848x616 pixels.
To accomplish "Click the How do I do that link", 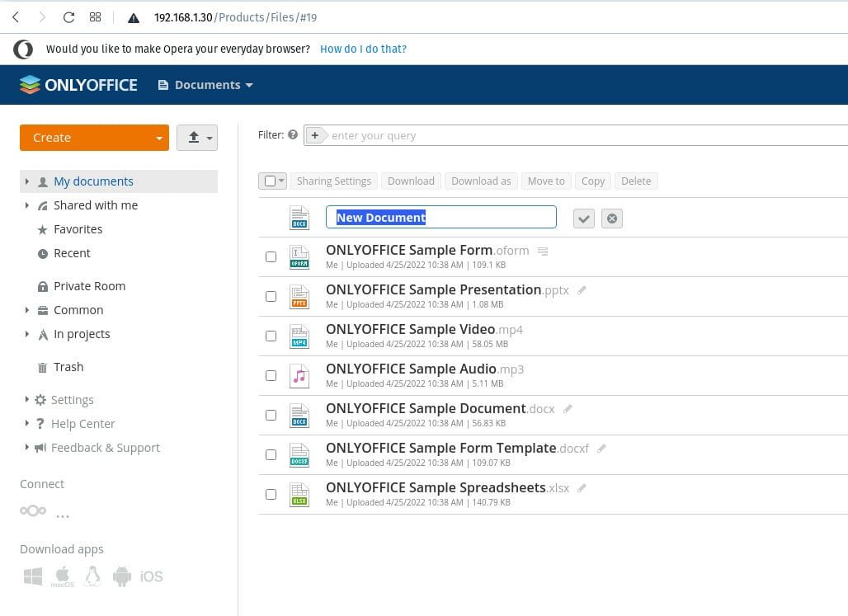I will (x=363, y=49).
